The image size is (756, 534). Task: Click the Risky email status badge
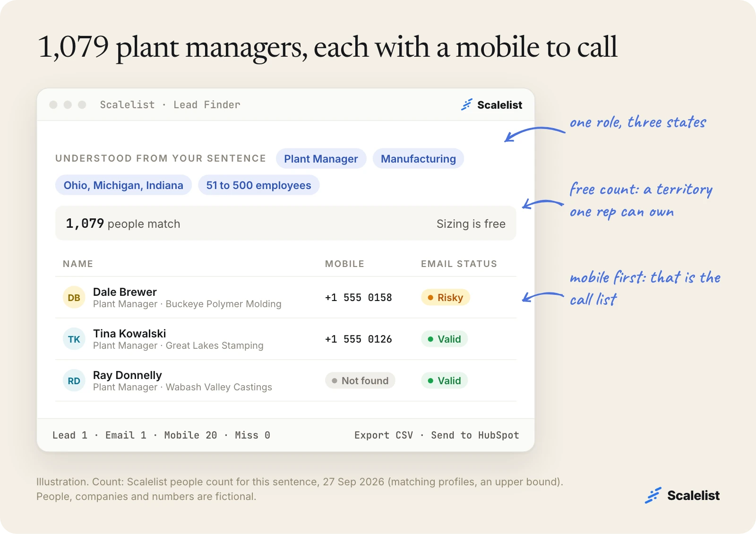coord(445,298)
